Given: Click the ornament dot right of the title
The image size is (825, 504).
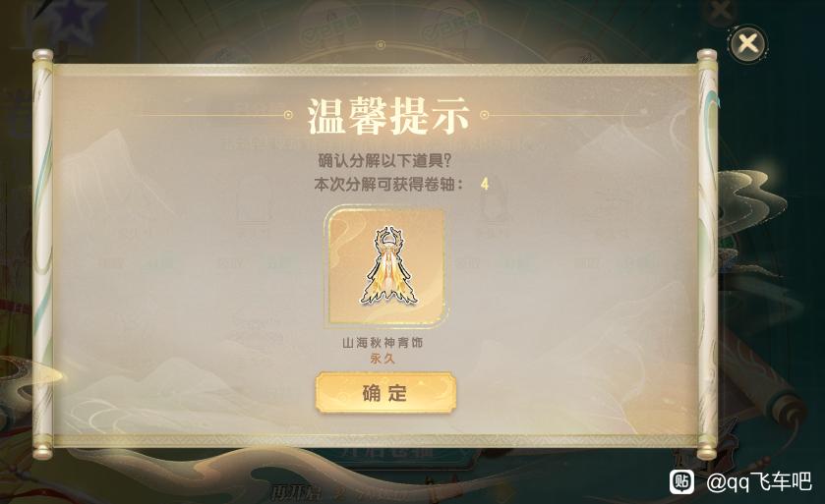Looking at the screenshot, I should click(x=485, y=115).
